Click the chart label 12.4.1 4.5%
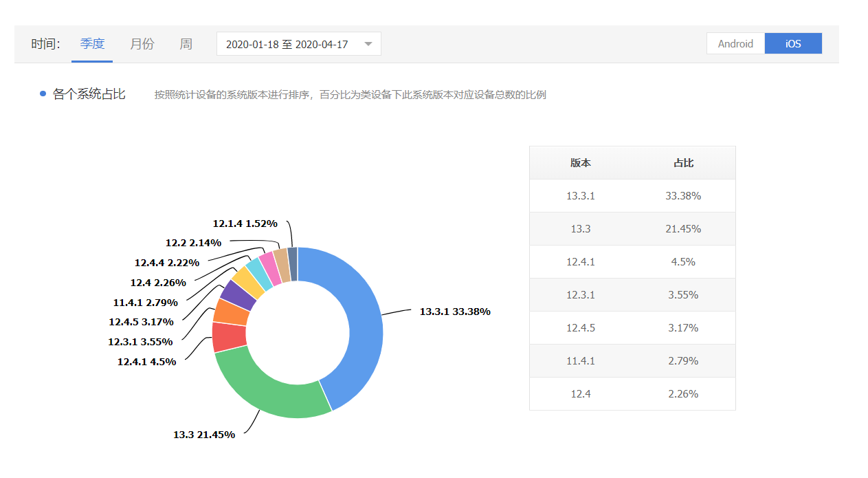This screenshot has width=868, height=478. pos(146,361)
